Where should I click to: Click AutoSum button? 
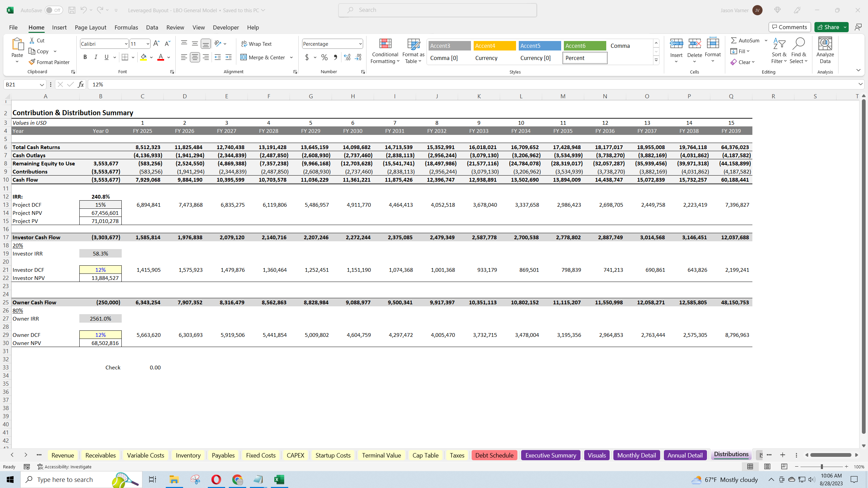[x=745, y=40]
